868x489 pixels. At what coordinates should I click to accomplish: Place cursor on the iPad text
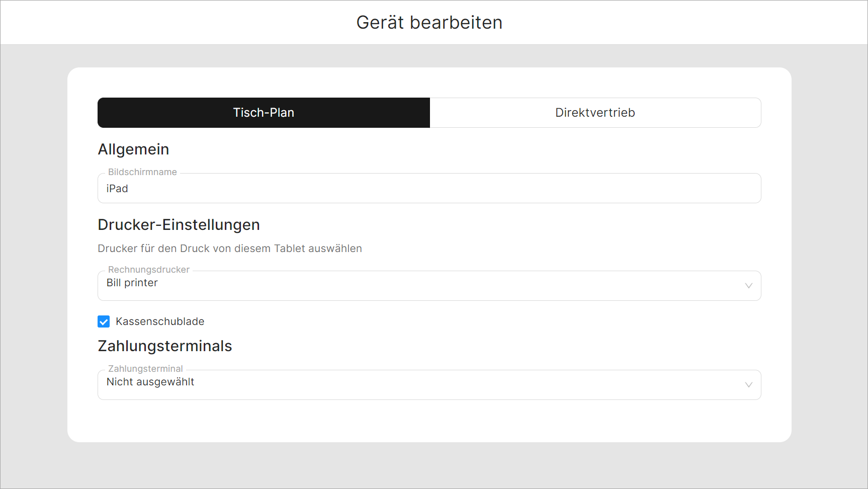[x=117, y=189]
